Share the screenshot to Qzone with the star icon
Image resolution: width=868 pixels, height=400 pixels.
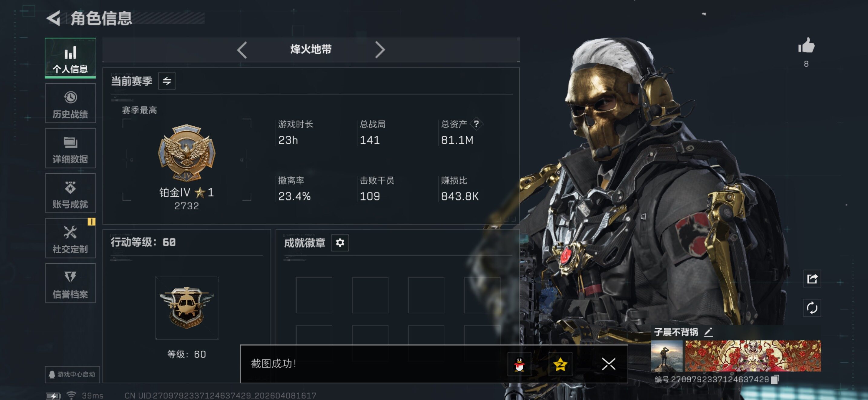click(560, 364)
